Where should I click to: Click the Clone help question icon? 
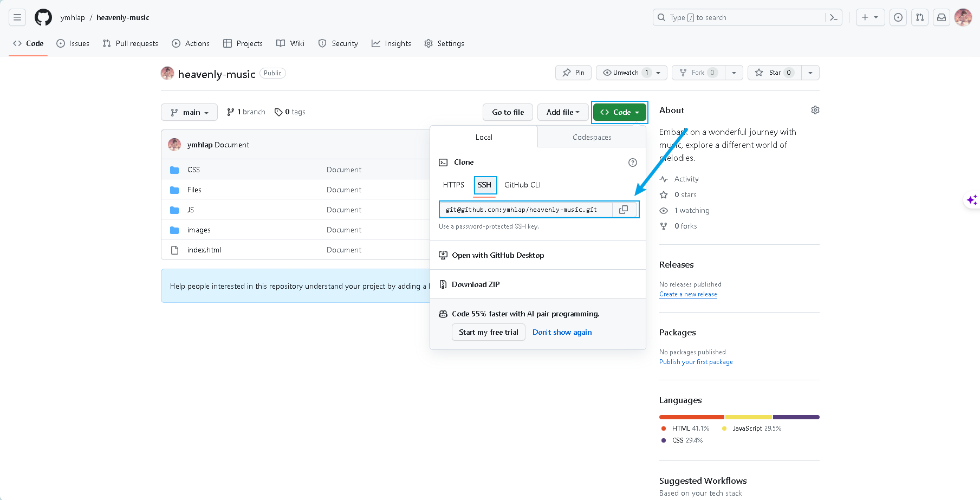(632, 163)
